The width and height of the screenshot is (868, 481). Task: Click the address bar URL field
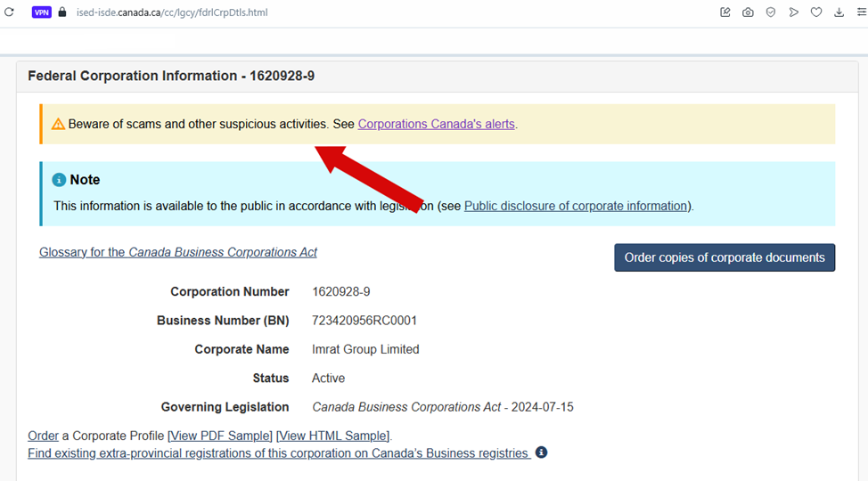click(267, 12)
